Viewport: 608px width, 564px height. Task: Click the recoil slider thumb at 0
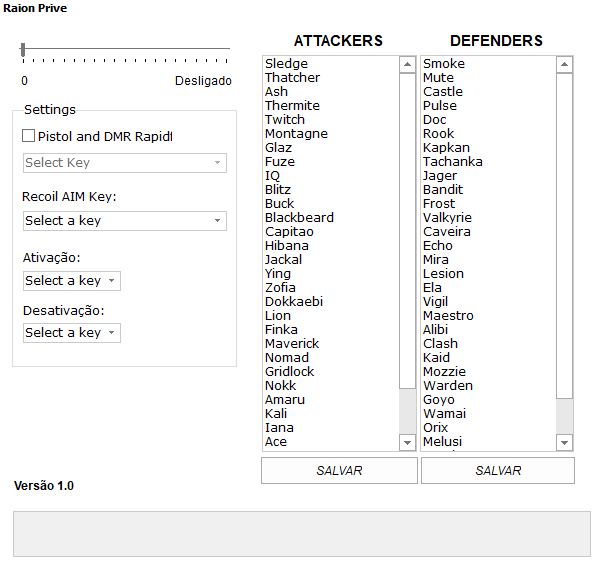[23, 50]
